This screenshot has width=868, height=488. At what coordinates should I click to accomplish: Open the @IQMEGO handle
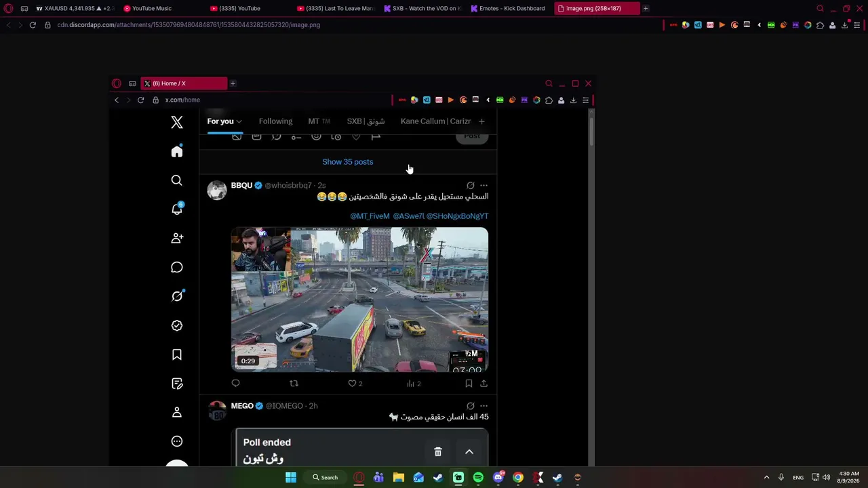click(284, 406)
